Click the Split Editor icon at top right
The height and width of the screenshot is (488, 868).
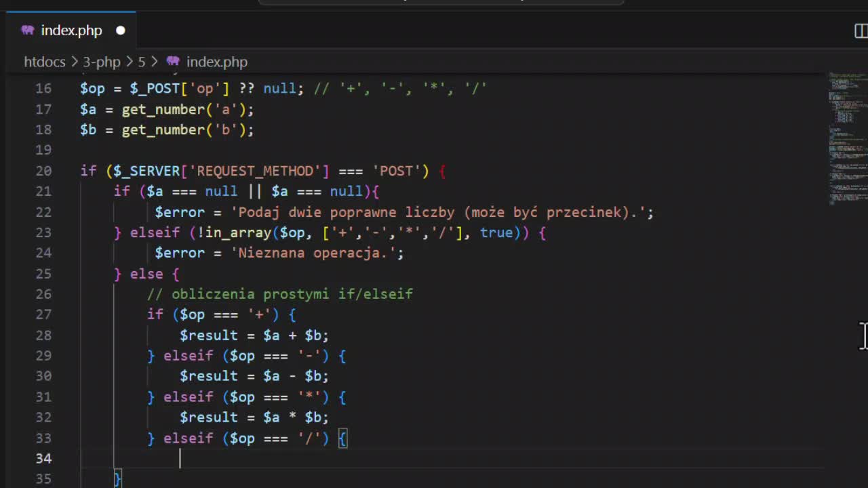860,30
